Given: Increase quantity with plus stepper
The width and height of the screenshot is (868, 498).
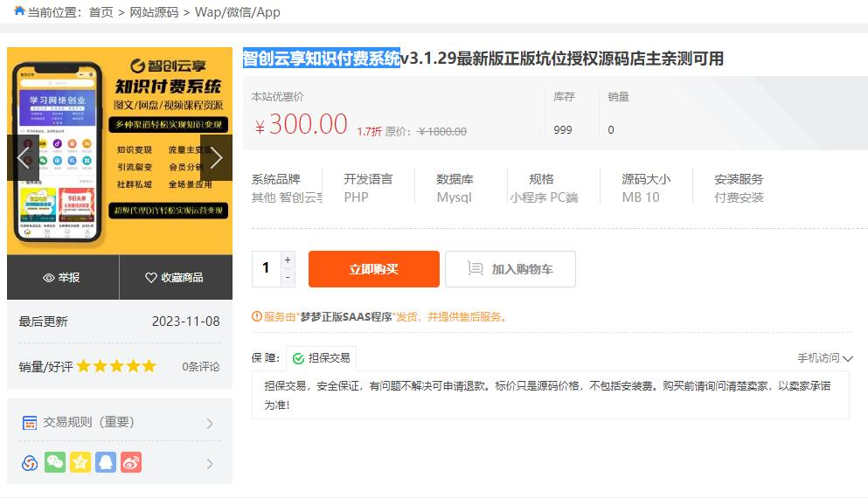Looking at the screenshot, I should click(x=288, y=259).
